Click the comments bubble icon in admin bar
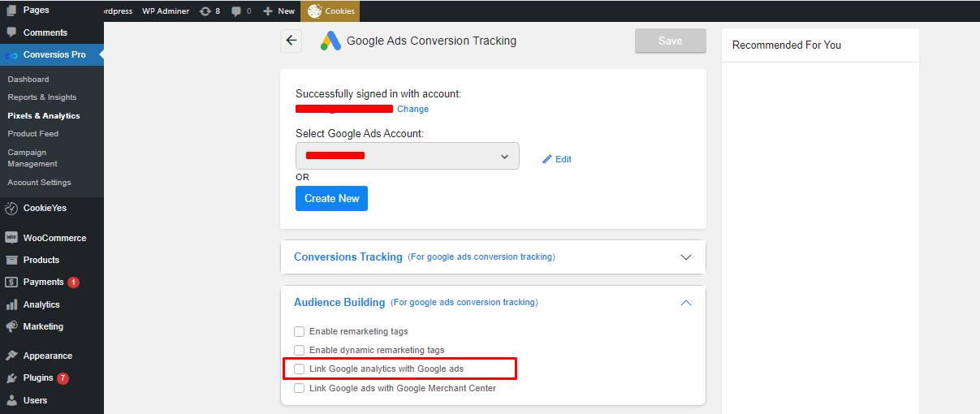 (x=236, y=11)
